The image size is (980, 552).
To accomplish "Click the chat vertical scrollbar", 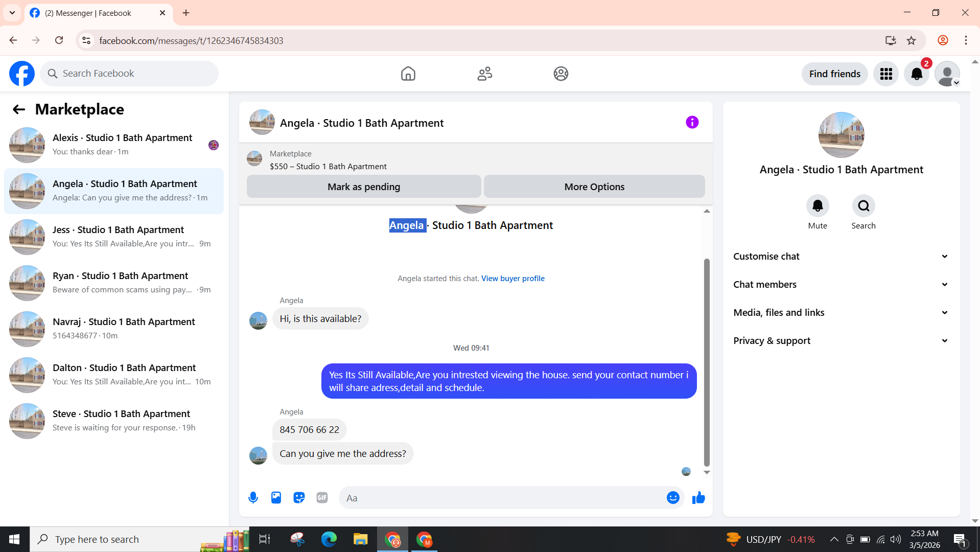I will tap(707, 363).
